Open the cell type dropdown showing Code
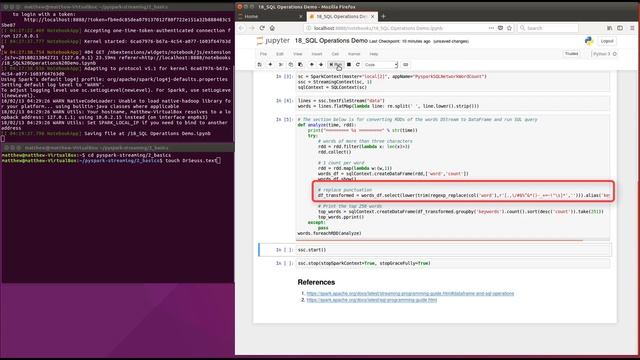 380,64
